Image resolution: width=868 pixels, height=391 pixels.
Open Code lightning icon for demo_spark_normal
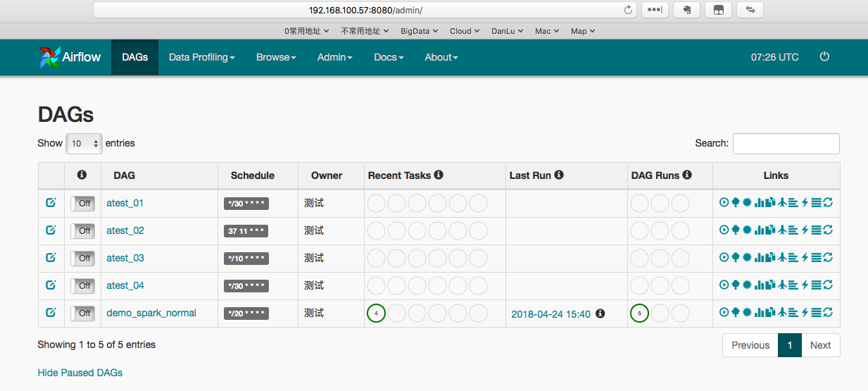pos(805,312)
